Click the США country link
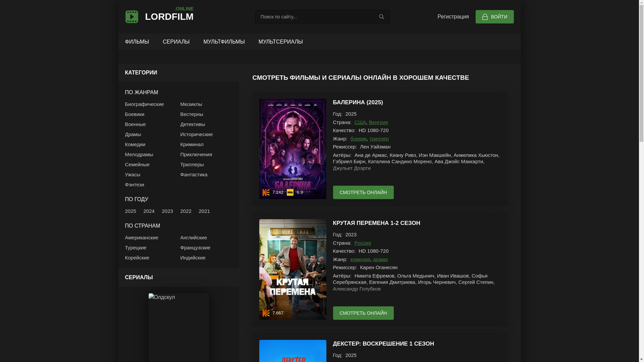The image size is (644, 362). tap(360, 122)
